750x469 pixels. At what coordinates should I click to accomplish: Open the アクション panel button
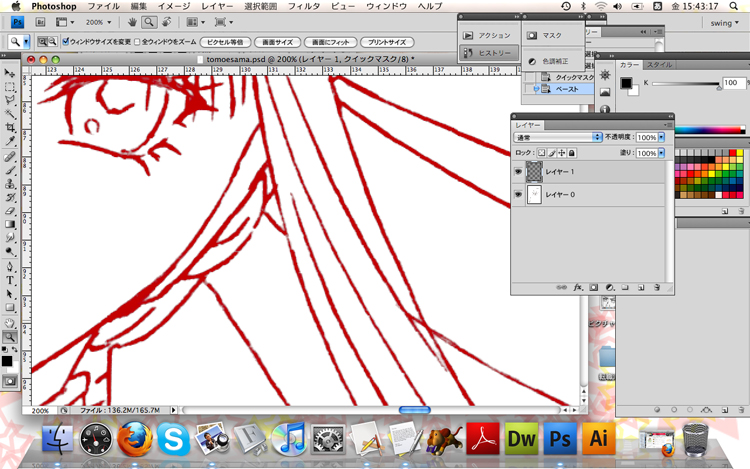[488, 36]
